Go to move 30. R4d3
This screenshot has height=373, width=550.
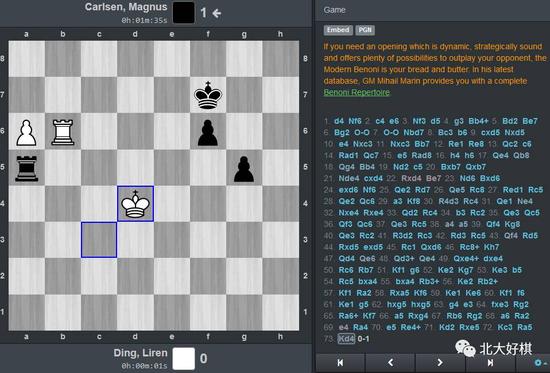448,201
